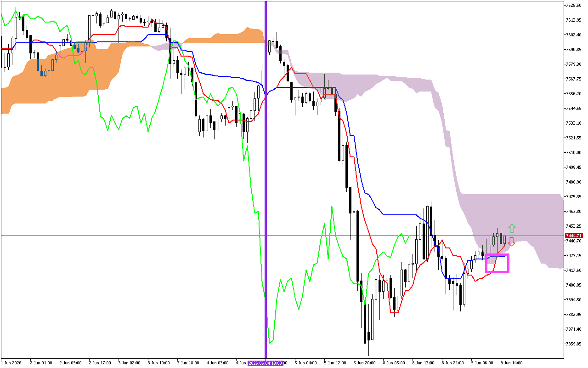This screenshot has width=588, height=368.
Task: Click the 7579.30 price axis label
Action: click(574, 64)
